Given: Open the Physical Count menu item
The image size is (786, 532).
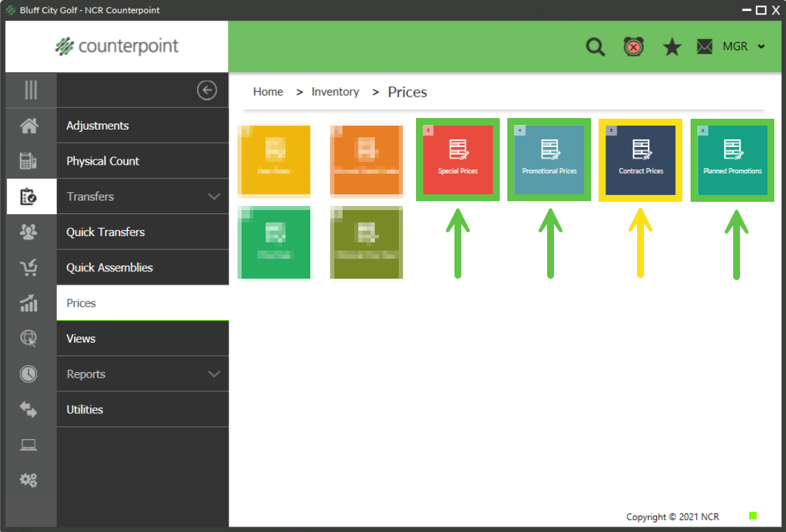Looking at the screenshot, I should (x=143, y=161).
